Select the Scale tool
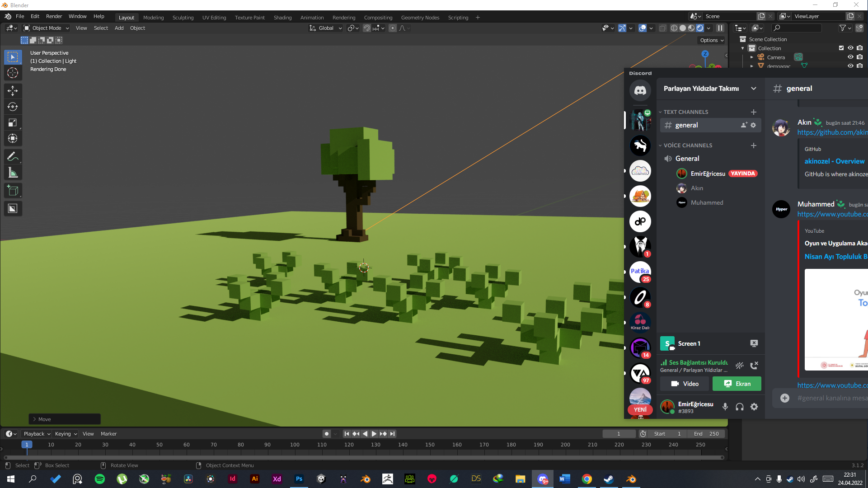This screenshot has width=868, height=488. [x=13, y=122]
